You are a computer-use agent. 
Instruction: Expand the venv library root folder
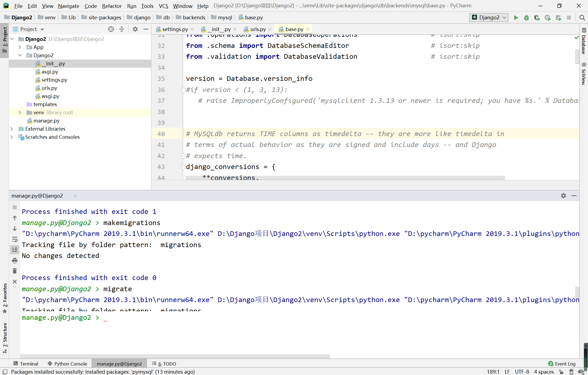pyautogui.click(x=20, y=112)
